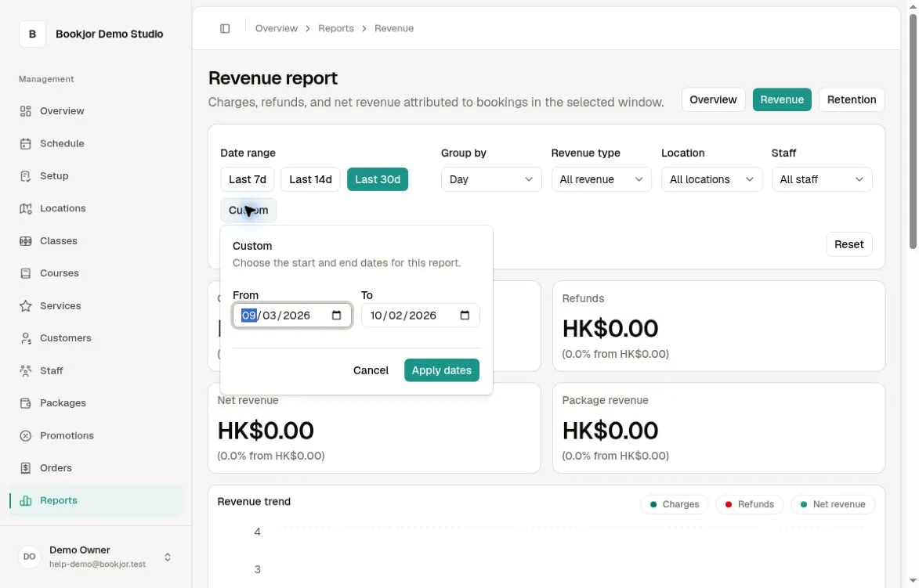Viewport: 919px width, 588px height.
Task: Click the Bookjor Demo Studio name
Action: pos(110,34)
